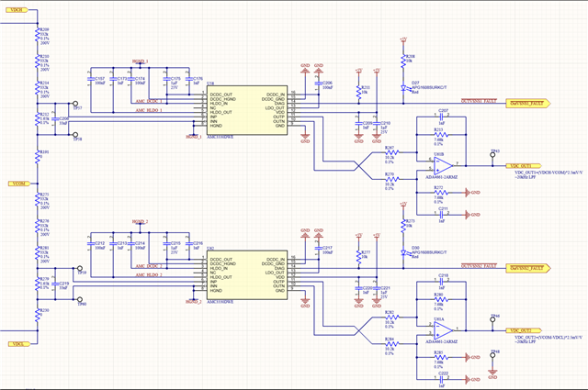
Task: Select resistor R208 above LED D27
Action: tap(403, 61)
